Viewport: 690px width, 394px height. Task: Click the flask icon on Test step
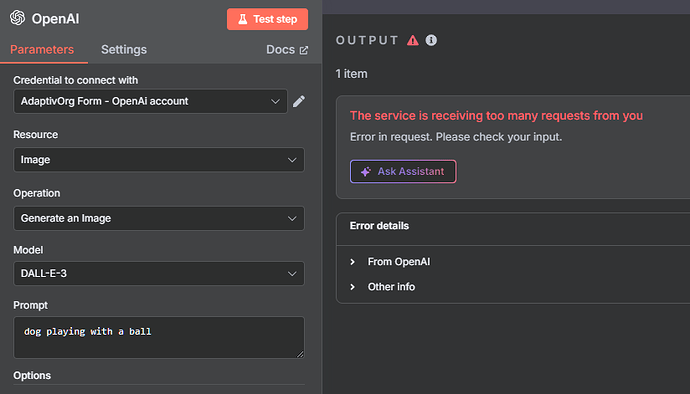click(x=242, y=19)
